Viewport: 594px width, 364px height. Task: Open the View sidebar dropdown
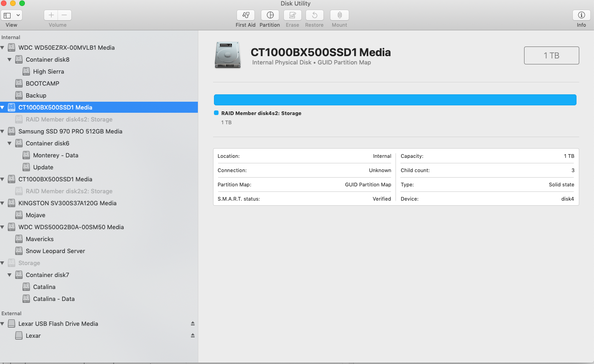12,15
